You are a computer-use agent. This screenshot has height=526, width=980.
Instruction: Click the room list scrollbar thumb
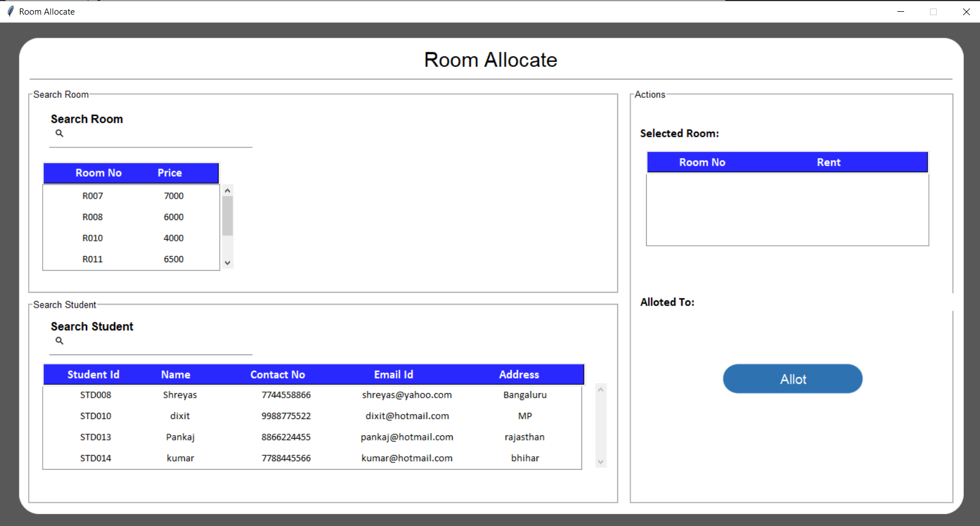click(227, 215)
